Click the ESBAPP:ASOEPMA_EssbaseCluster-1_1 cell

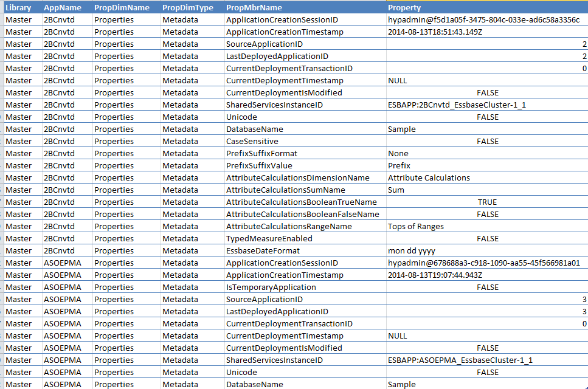[x=487, y=360]
